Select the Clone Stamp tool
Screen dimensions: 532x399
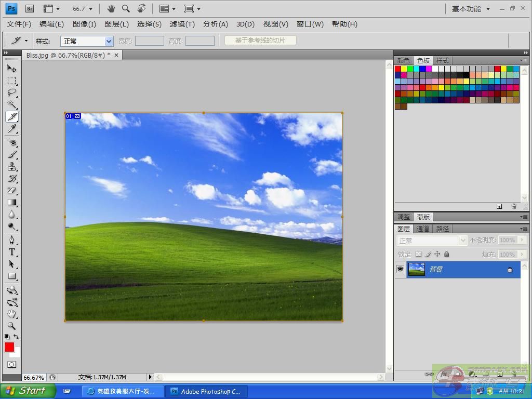(12, 166)
